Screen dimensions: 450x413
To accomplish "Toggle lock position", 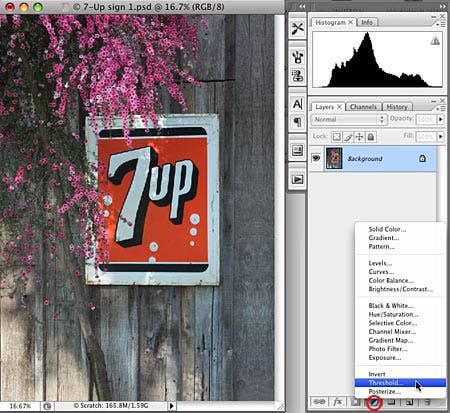I will pos(359,137).
